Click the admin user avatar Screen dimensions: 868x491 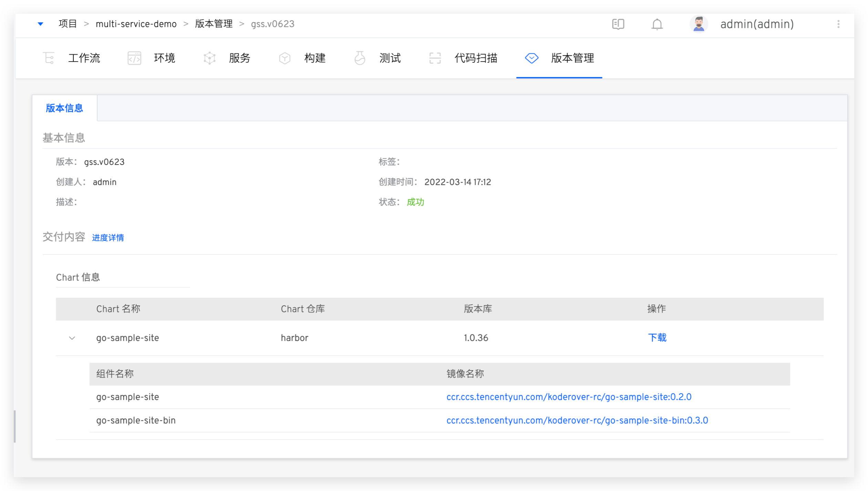click(699, 24)
